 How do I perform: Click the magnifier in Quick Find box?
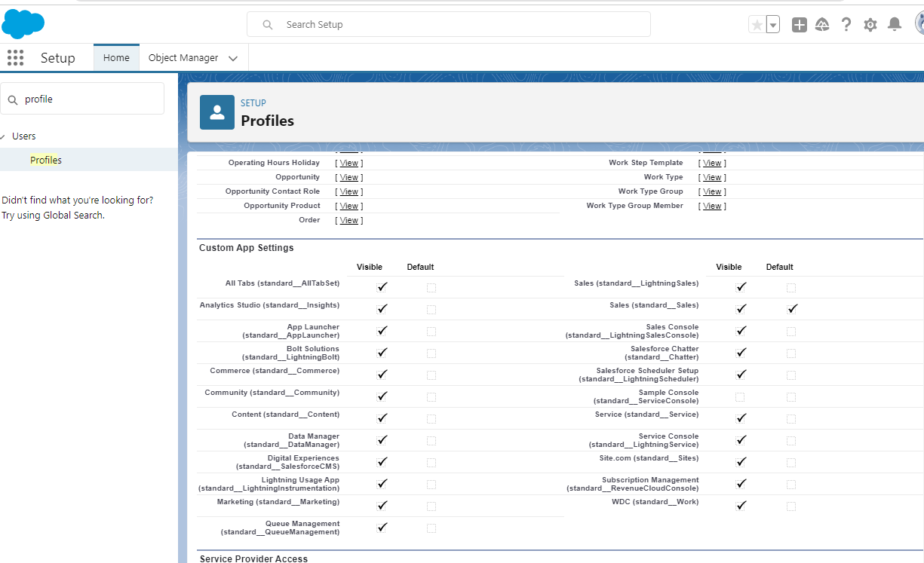coord(13,99)
